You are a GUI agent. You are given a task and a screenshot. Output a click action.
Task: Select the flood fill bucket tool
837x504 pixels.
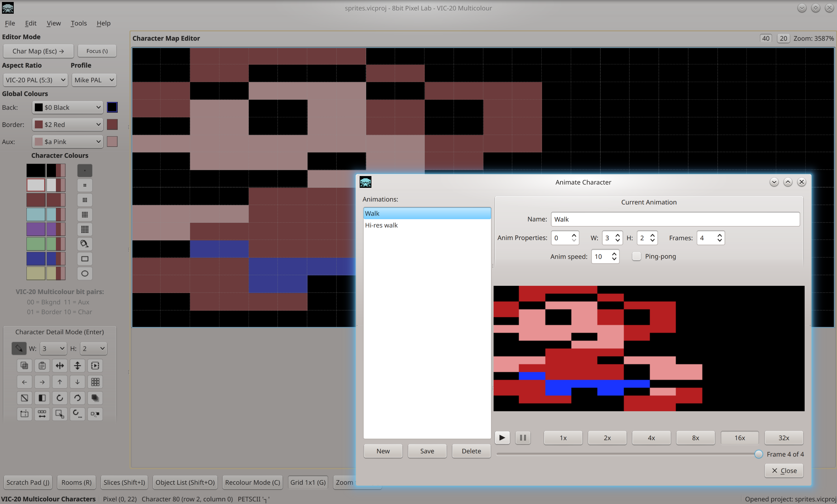coord(85,244)
